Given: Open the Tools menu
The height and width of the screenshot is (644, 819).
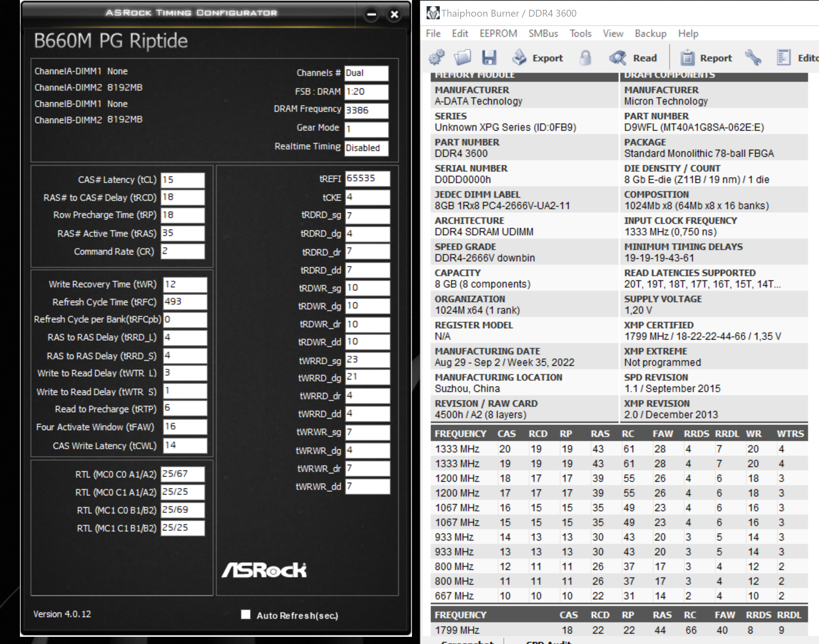Looking at the screenshot, I should click(580, 34).
